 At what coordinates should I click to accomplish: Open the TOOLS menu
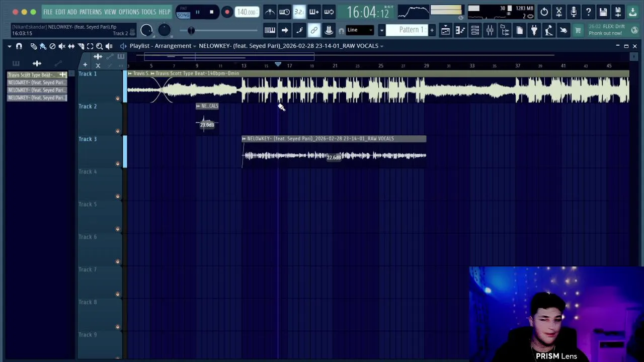click(148, 12)
